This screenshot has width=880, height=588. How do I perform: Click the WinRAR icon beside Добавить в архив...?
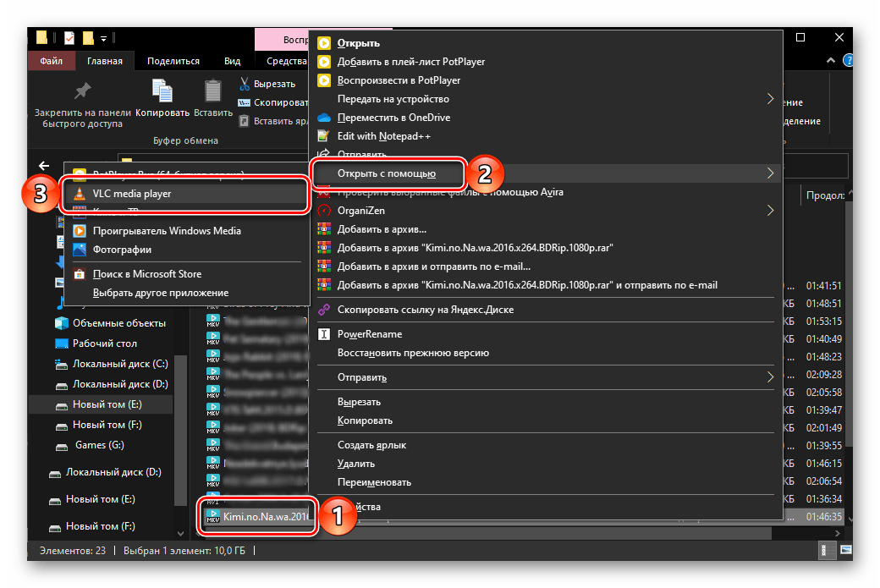(x=324, y=229)
